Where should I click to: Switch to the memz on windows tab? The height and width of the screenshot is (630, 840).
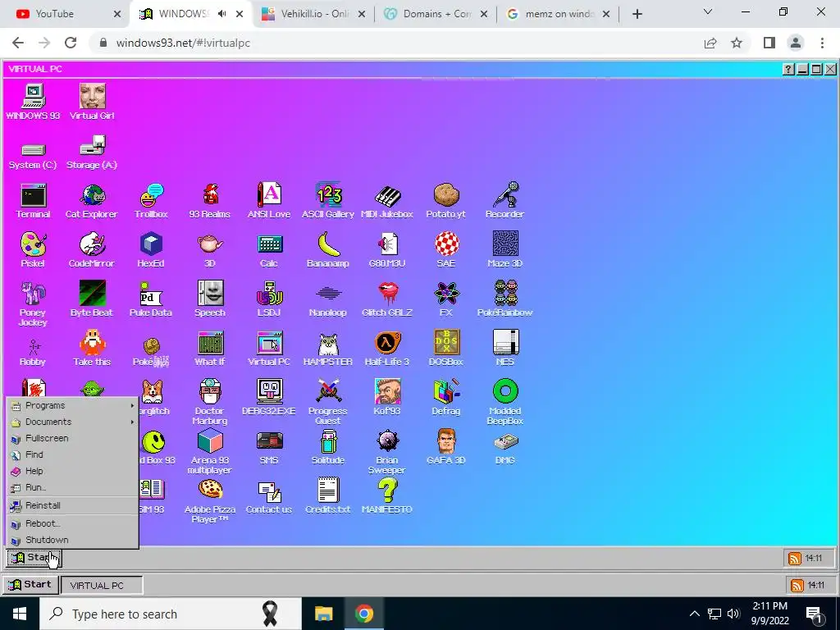click(558, 14)
